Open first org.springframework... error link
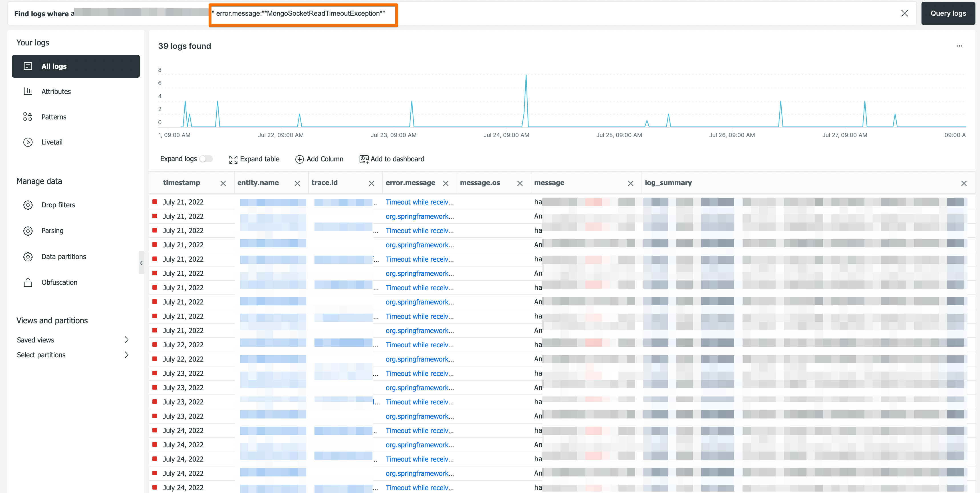This screenshot has height=493, width=980. pos(420,216)
